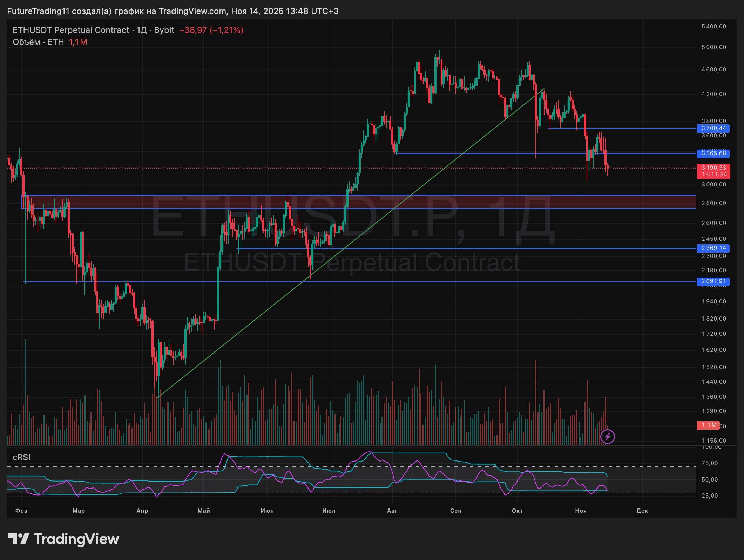Click the red 3190,33 current price label
Image resolution: width=744 pixels, height=560 pixels.
coord(713,168)
